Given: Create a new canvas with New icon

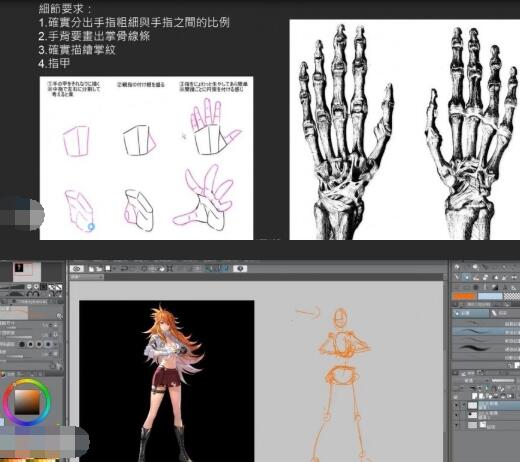Looking at the screenshot, I should tap(91, 269).
